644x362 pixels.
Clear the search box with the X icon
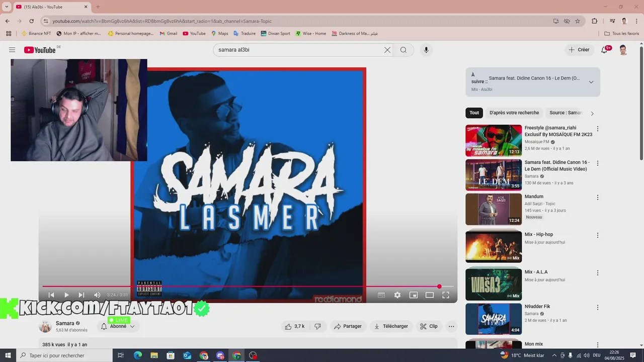click(x=387, y=50)
